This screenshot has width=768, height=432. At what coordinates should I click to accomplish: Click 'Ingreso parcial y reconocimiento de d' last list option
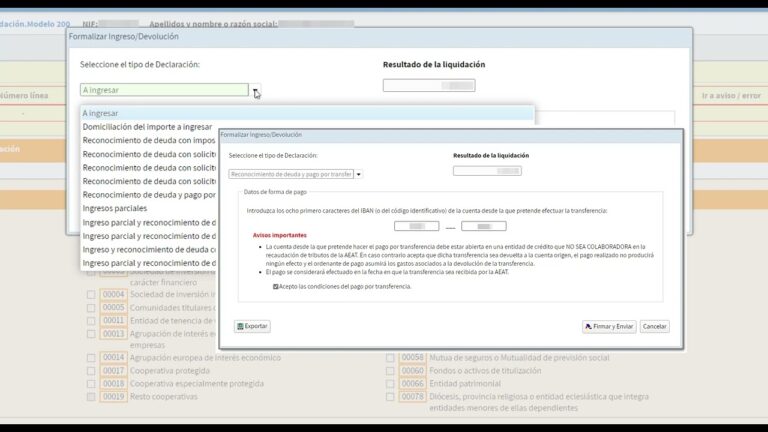click(149, 263)
